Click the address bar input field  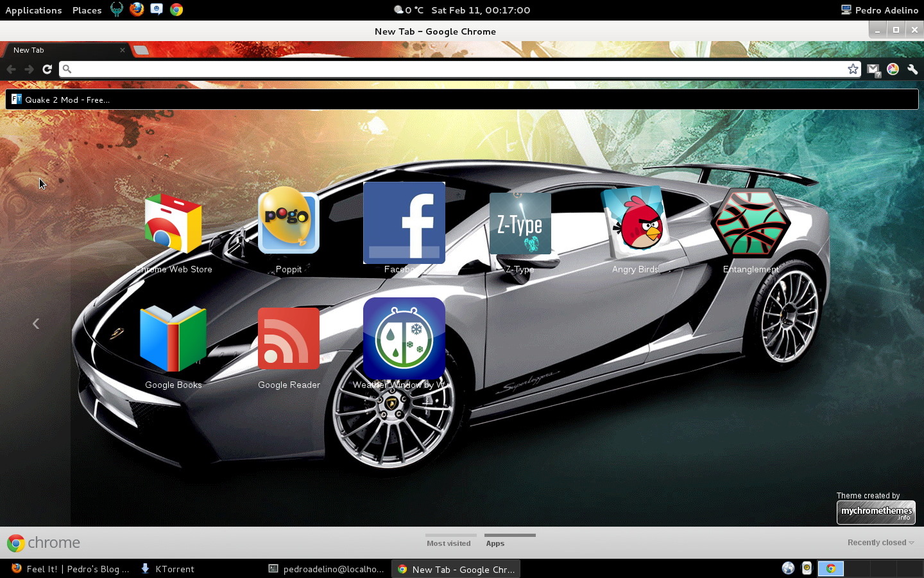460,69
